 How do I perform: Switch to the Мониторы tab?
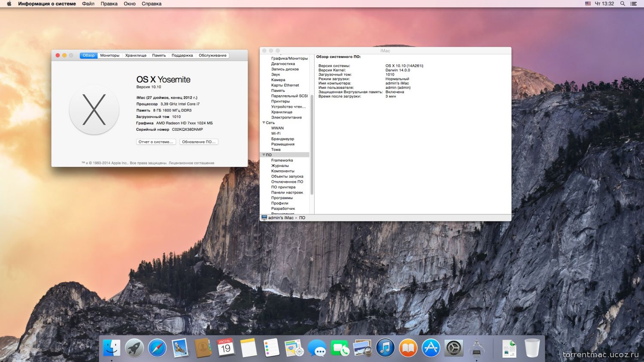click(110, 55)
